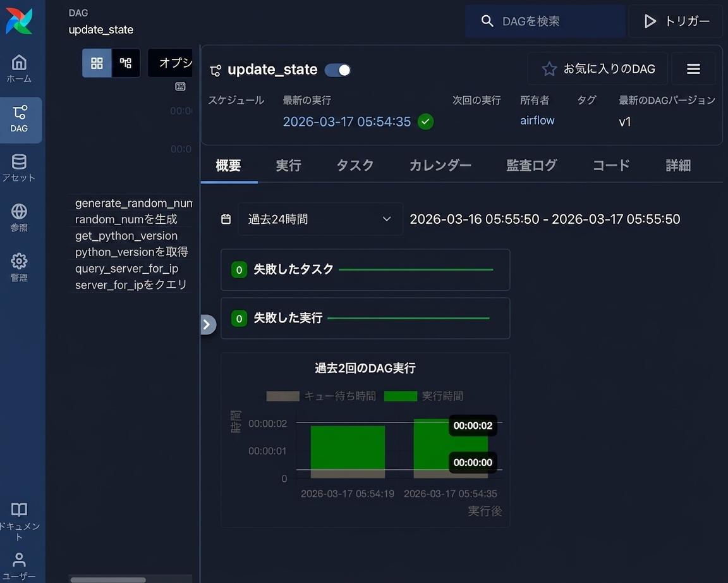Switch to the タスク tab
The image size is (728, 583).
click(x=355, y=166)
